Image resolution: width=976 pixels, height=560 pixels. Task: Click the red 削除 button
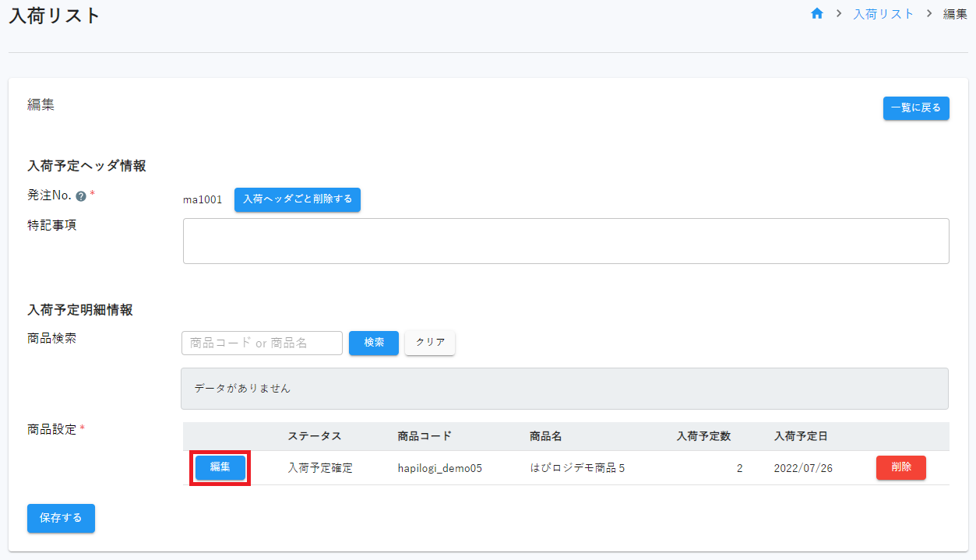click(x=900, y=467)
